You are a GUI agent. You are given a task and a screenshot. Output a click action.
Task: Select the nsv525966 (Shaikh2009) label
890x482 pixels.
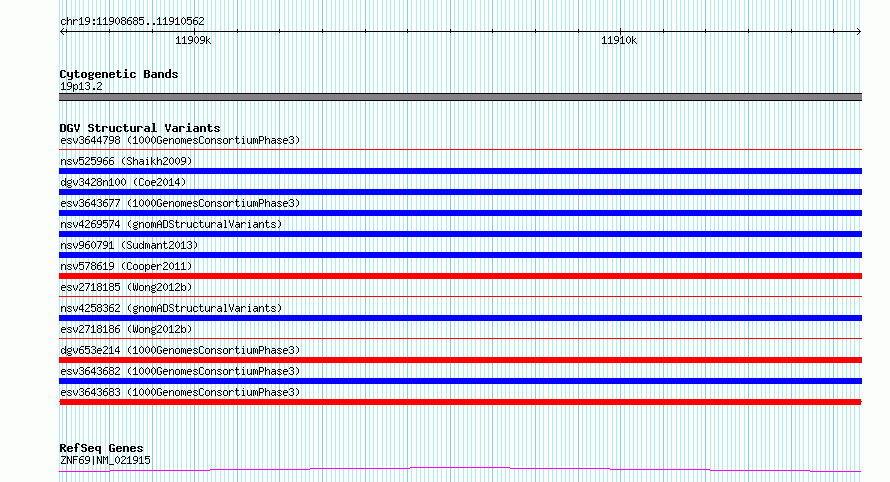click(x=126, y=161)
